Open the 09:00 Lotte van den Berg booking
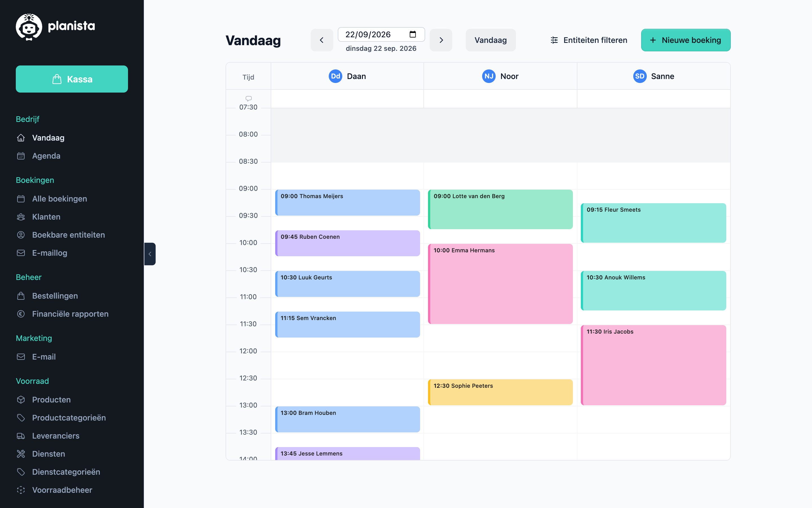 (x=500, y=209)
